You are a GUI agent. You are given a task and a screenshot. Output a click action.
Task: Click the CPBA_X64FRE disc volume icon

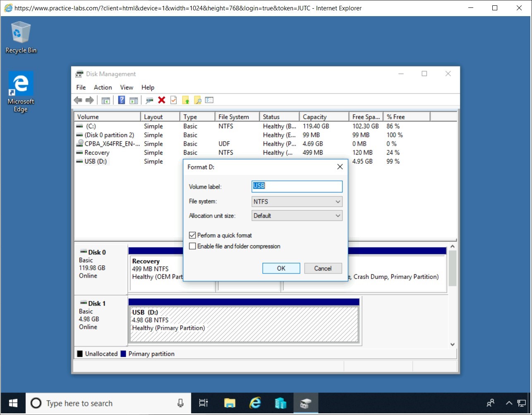[x=80, y=144]
